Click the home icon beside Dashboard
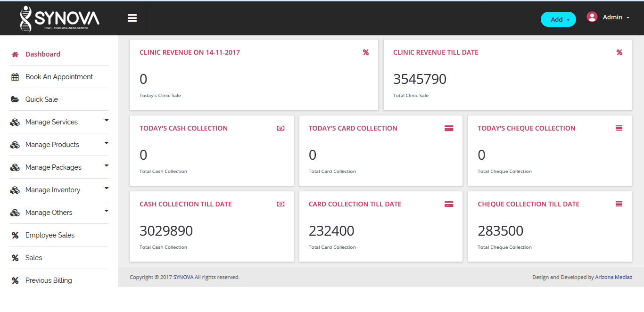The height and width of the screenshot is (312, 644). [x=15, y=54]
